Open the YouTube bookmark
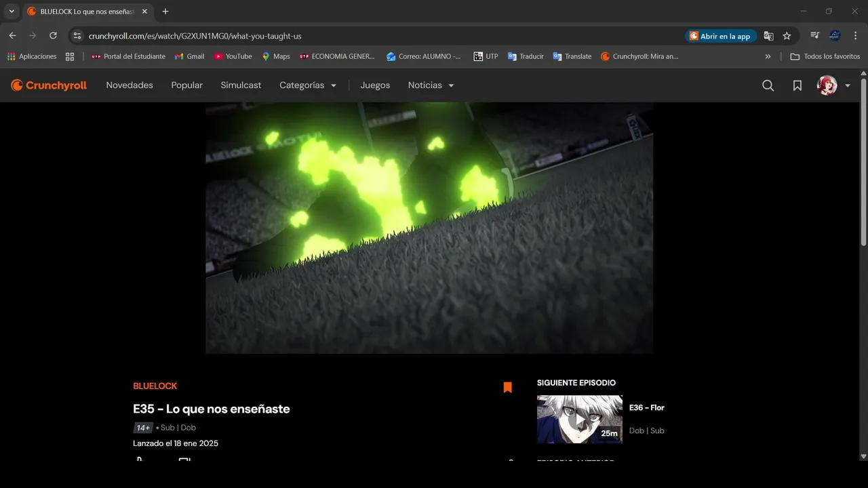This screenshot has width=868, height=488. click(x=233, y=56)
